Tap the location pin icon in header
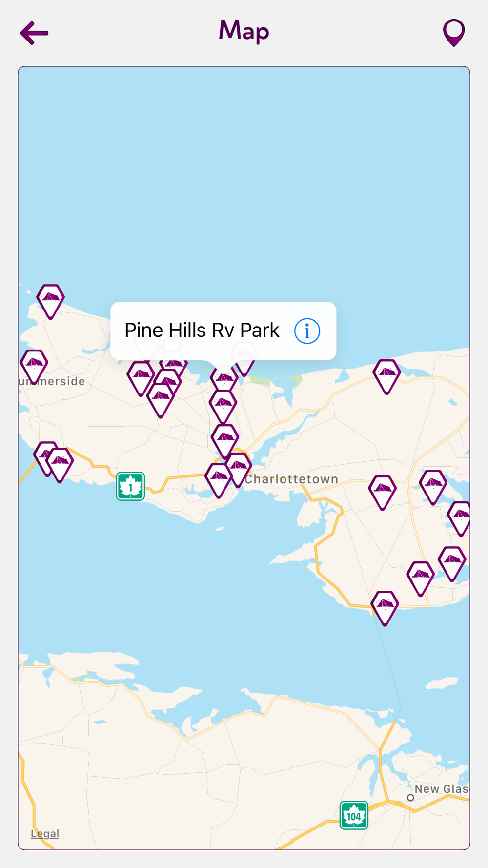 point(454,33)
